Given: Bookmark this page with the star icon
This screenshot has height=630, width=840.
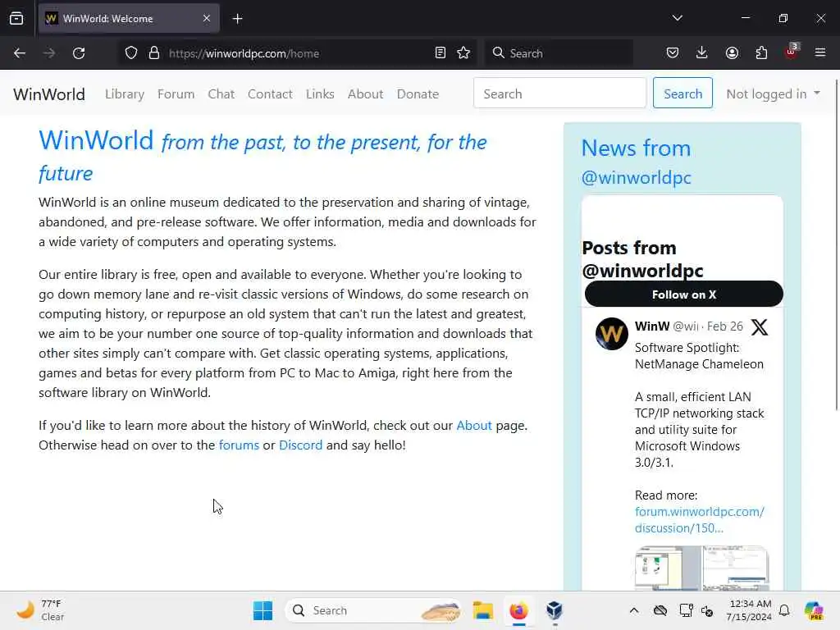Looking at the screenshot, I should tap(463, 53).
